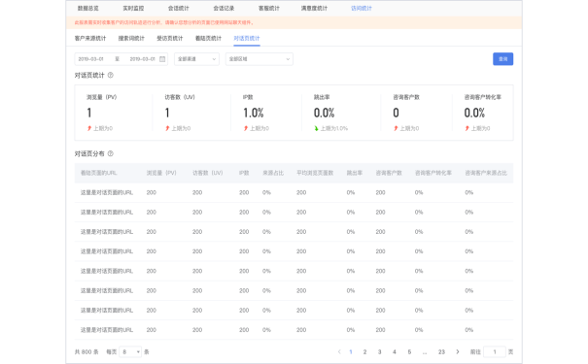
Task: Click the blue 查询 query button
Action: tap(502, 59)
